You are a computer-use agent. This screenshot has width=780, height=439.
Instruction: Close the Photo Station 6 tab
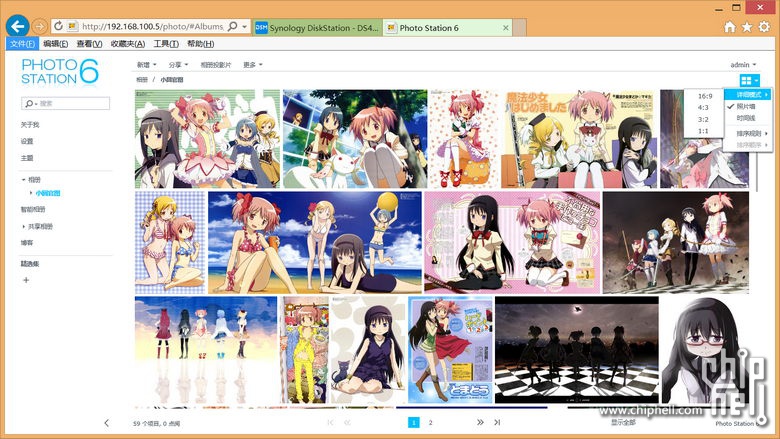(505, 28)
